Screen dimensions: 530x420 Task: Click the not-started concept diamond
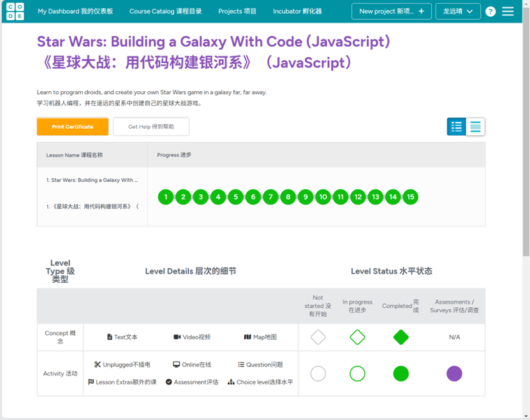coord(318,337)
